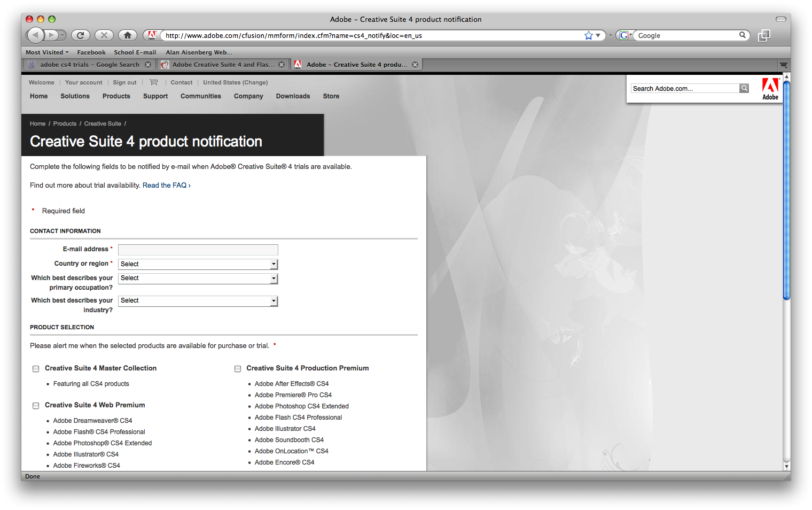This screenshot has height=510, width=812.
Task: Switch to adobe cs4 trials Google Search tab
Action: (89, 65)
